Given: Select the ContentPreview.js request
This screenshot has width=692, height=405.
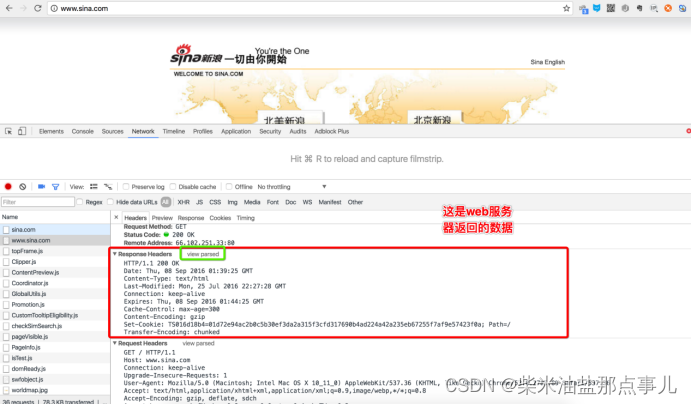Looking at the screenshot, I should (x=55, y=273).
